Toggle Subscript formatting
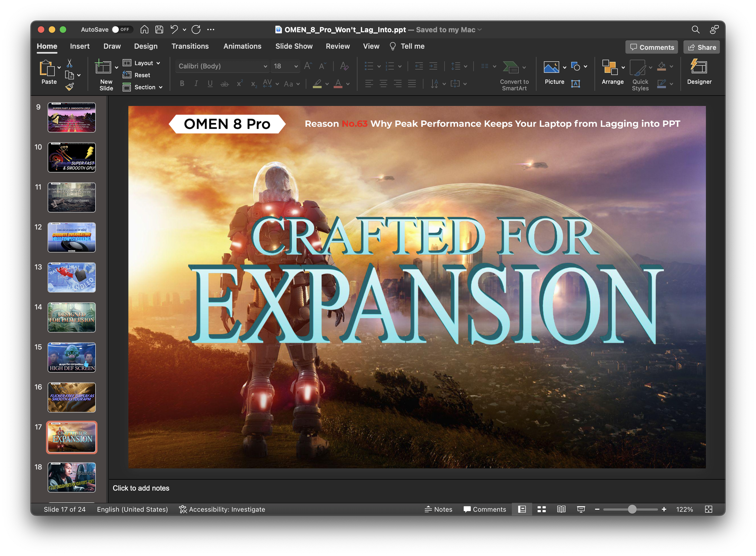 click(x=254, y=84)
